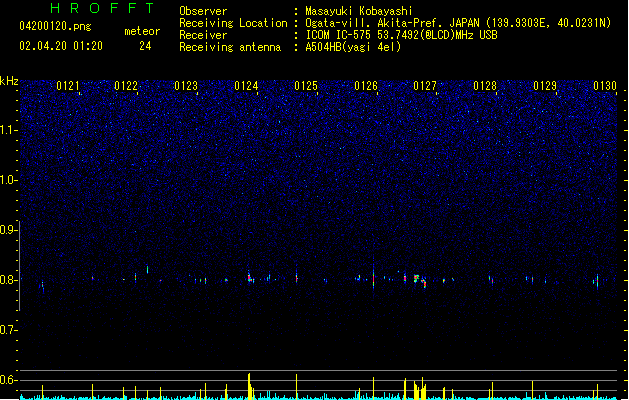Click the tallest yellow power spike near 0124
This screenshot has width=629, height=400.
pos(249,386)
